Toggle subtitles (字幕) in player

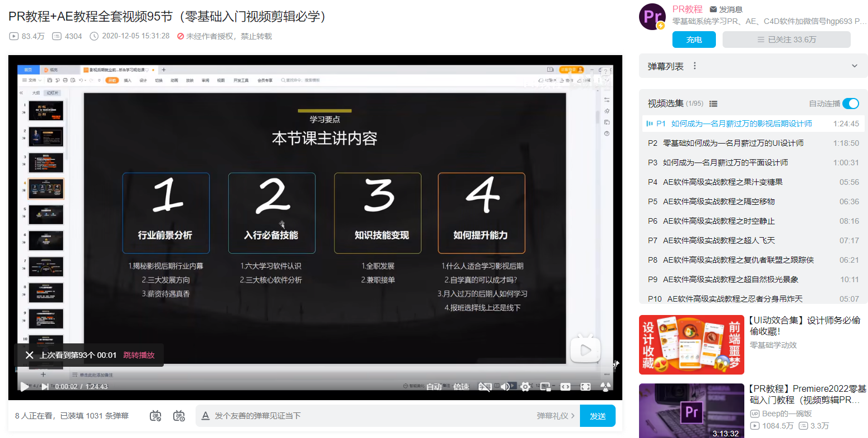click(x=485, y=387)
